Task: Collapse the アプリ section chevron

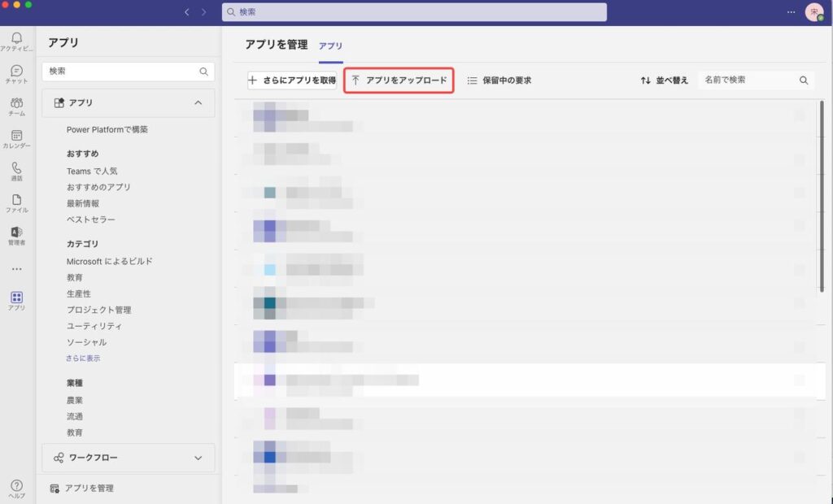Action: [x=198, y=103]
